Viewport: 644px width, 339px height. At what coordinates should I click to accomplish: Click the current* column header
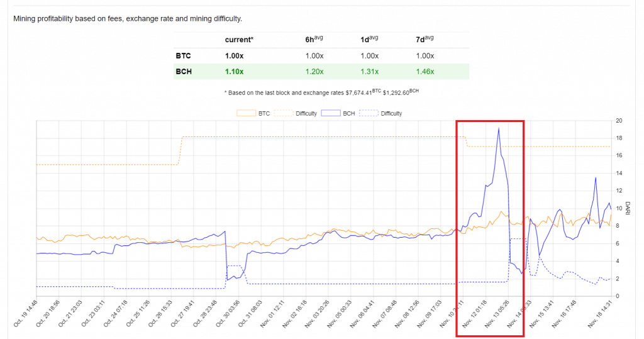click(x=239, y=40)
